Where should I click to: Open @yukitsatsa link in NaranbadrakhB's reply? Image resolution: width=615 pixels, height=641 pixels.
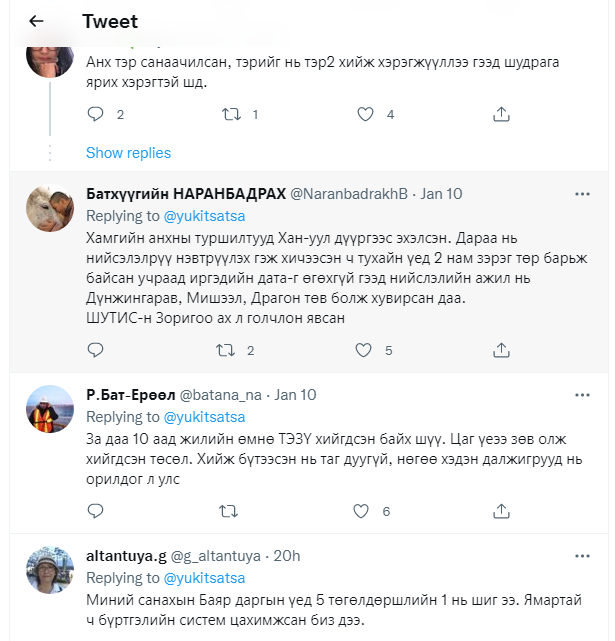tap(204, 215)
